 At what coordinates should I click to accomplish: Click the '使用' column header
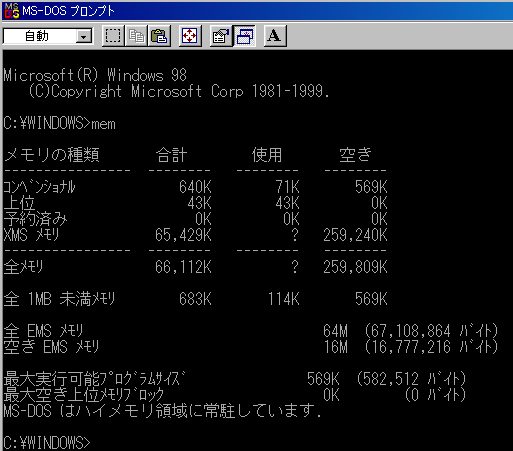[267, 155]
